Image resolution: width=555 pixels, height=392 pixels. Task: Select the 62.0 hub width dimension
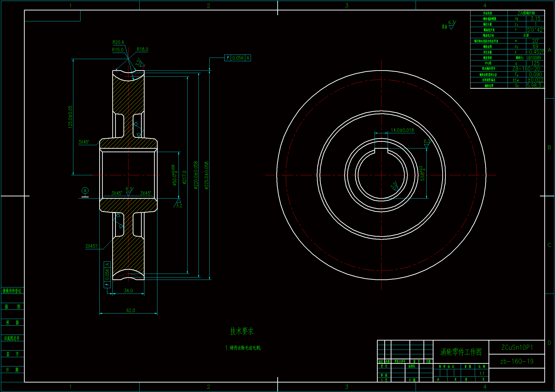coord(131,310)
